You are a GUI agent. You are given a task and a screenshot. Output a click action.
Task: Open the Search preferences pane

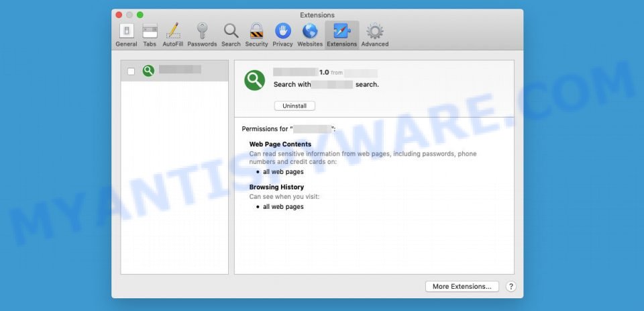tap(231, 35)
